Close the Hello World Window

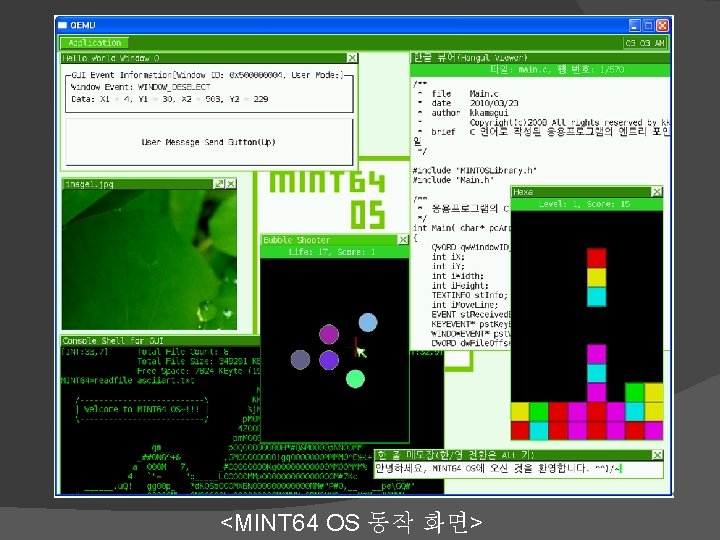pyautogui.click(x=352, y=58)
